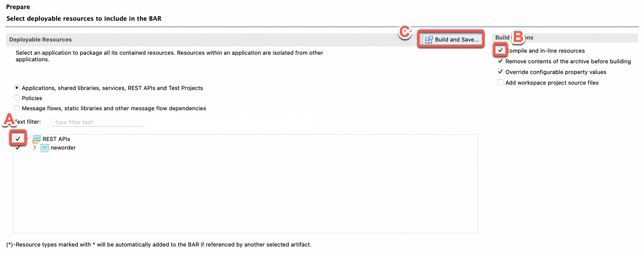Expand the neworder tree node
Viewport: 644px width, 253px height.
[x=35, y=148]
